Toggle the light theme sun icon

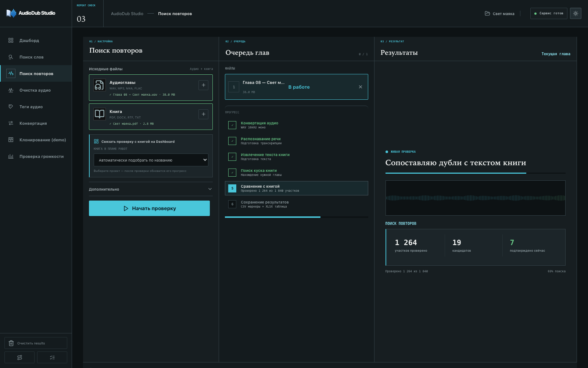coord(576,13)
